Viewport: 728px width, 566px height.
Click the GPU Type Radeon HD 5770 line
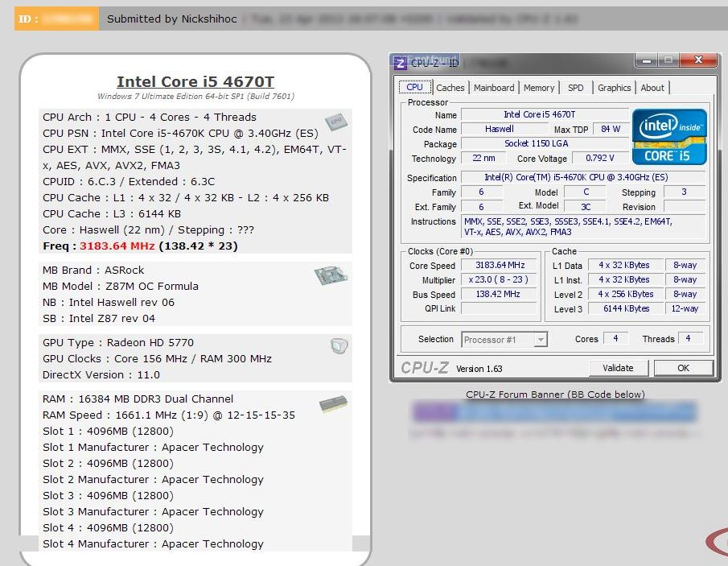pos(118,342)
